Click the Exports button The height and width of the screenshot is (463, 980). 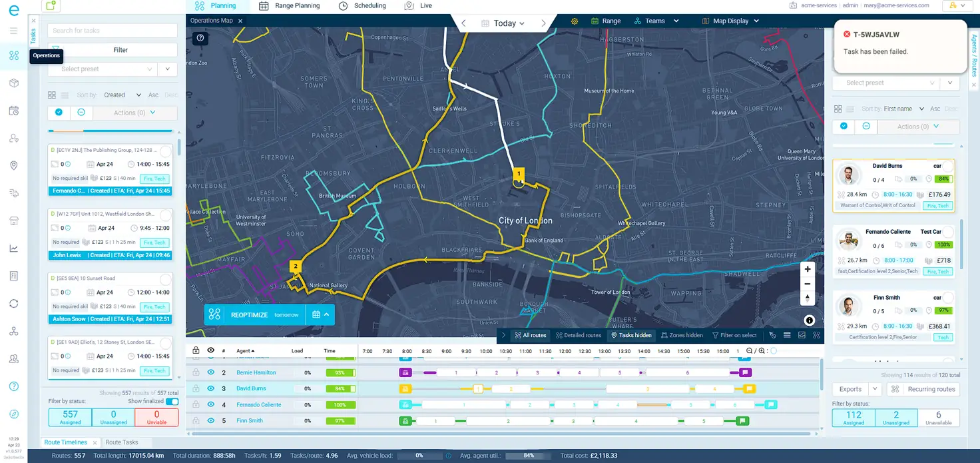click(850, 389)
